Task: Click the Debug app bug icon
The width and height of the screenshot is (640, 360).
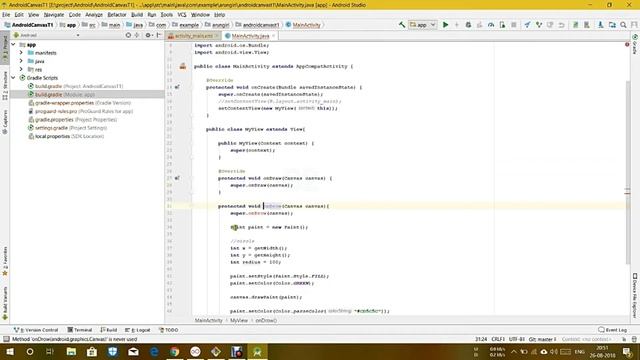Action: pyautogui.click(x=468, y=25)
